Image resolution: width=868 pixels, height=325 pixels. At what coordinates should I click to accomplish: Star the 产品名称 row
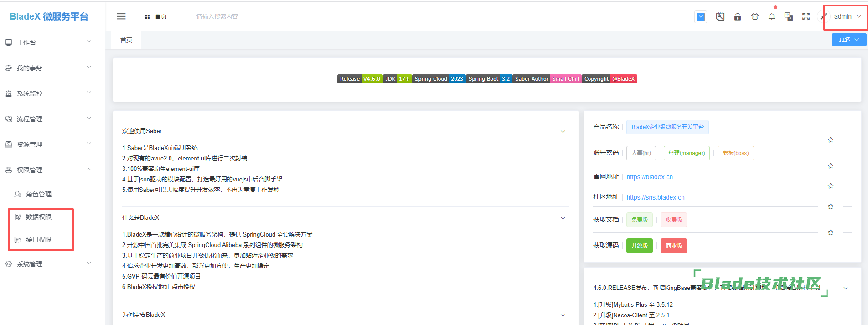pyautogui.click(x=831, y=140)
